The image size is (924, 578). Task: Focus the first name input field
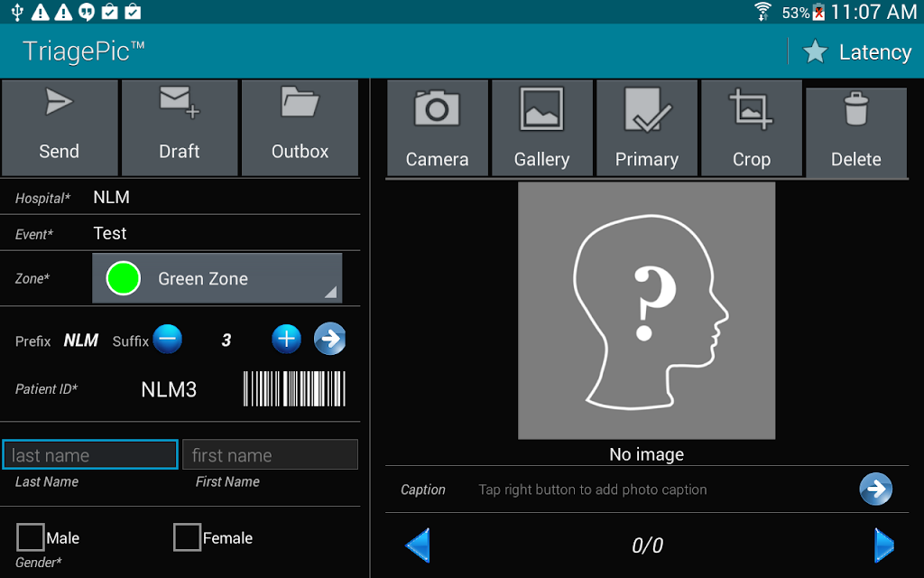[270, 455]
